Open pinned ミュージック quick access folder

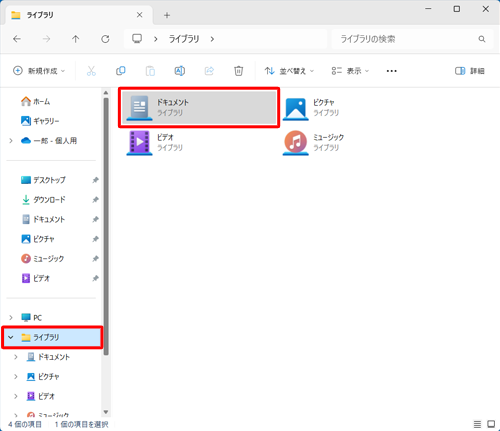tap(42, 259)
